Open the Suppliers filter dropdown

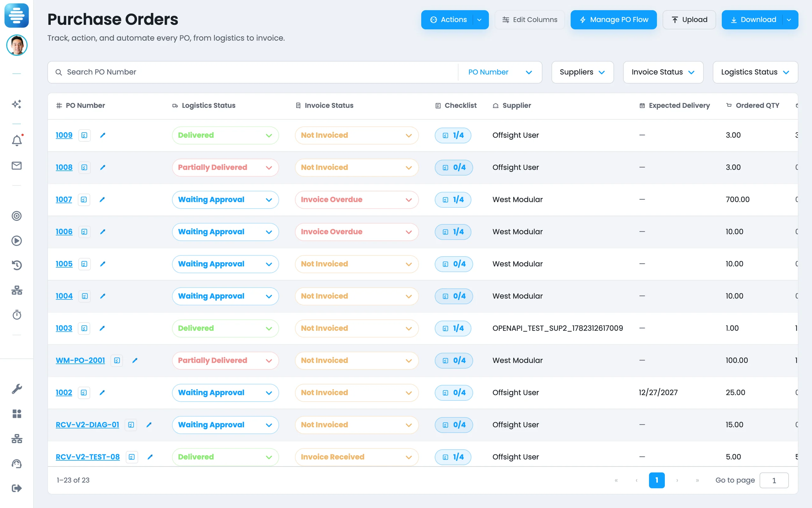tap(582, 72)
